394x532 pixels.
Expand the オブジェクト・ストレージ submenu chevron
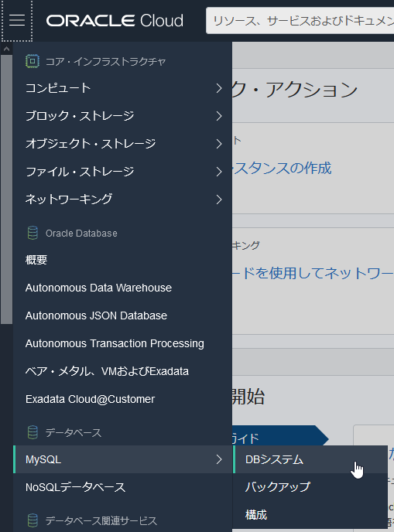pos(219,144)
